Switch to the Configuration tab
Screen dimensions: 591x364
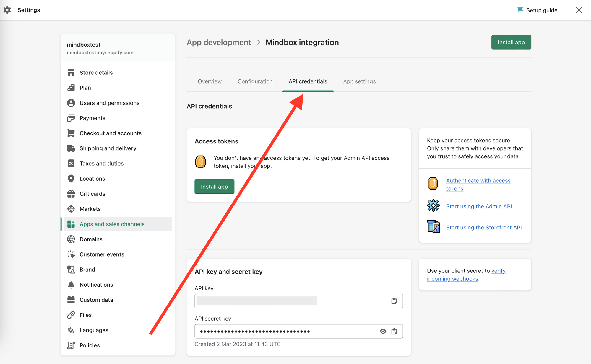click(255, 81)
